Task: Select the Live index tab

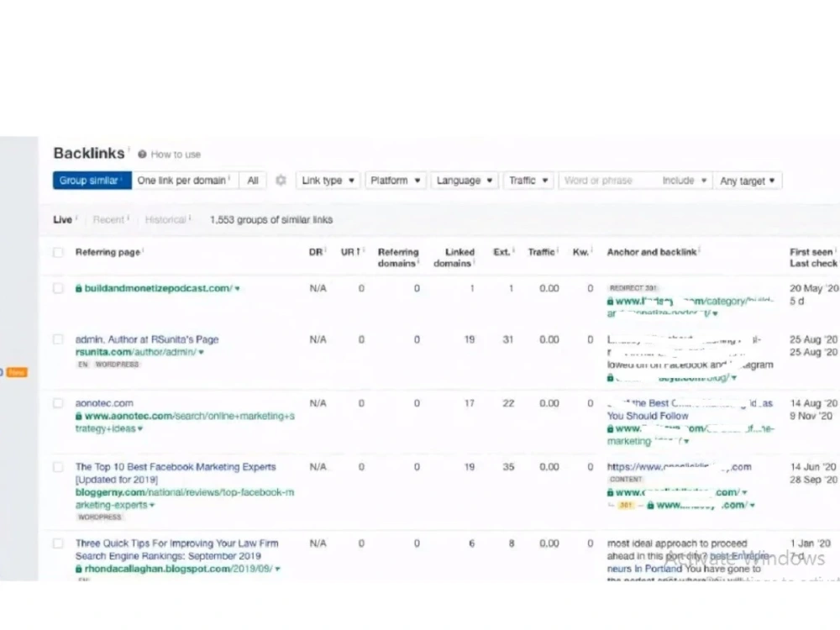Action: pyautogui.click(x=63, y=219)
